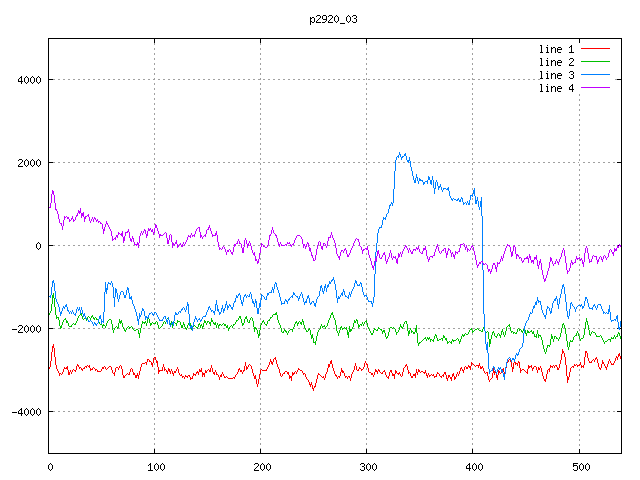Click the 100 x-axis tick label

click(x=155, y=466)
